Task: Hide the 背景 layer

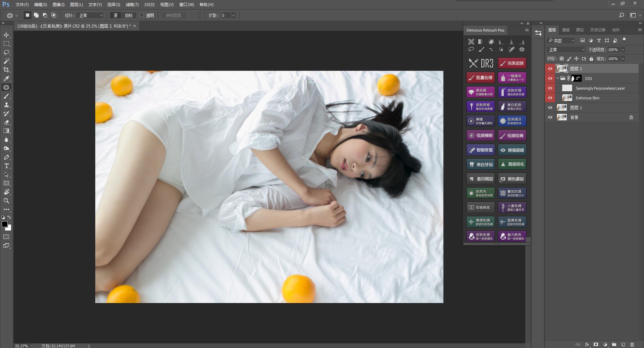Action: pyautogui.click(x=550, y=117)
